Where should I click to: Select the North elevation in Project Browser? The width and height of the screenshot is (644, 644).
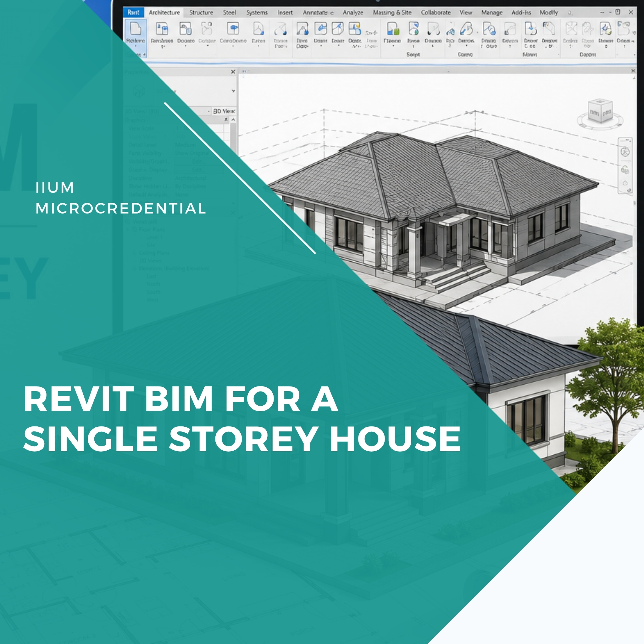pos(153,284)
